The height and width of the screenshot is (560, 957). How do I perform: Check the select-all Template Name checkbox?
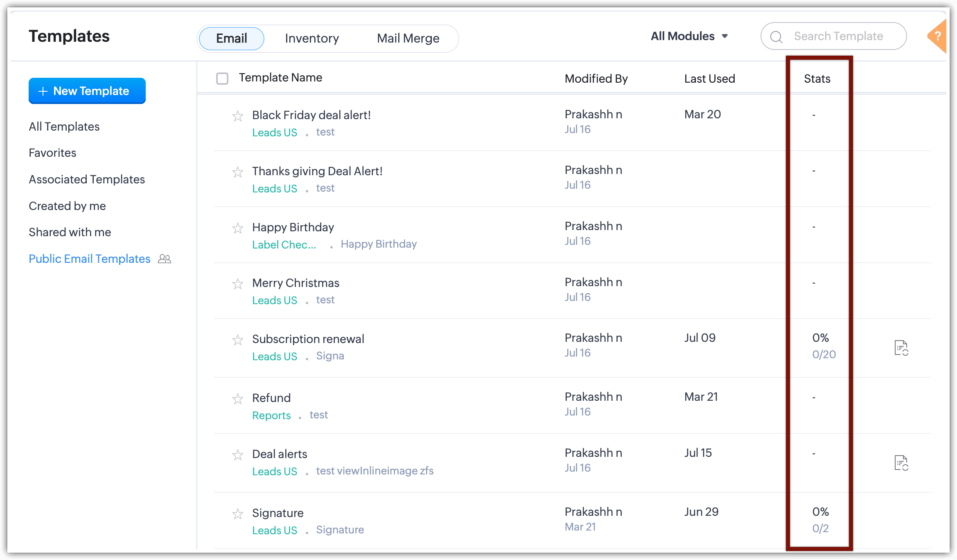(x=222, y=78)
